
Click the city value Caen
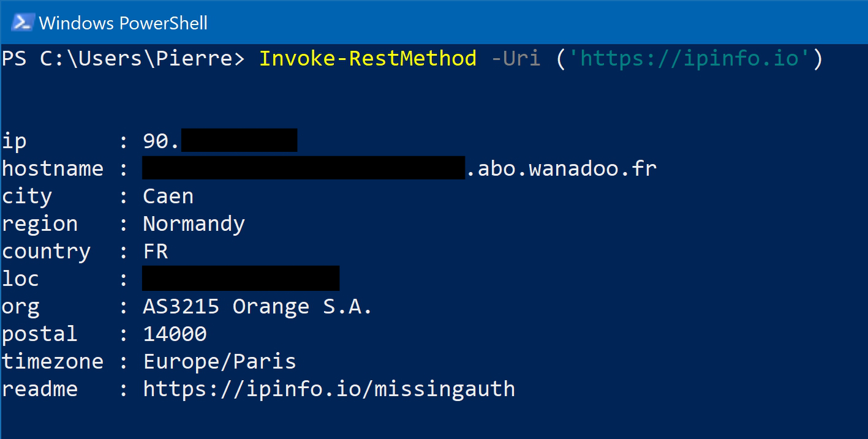[168, 197]
